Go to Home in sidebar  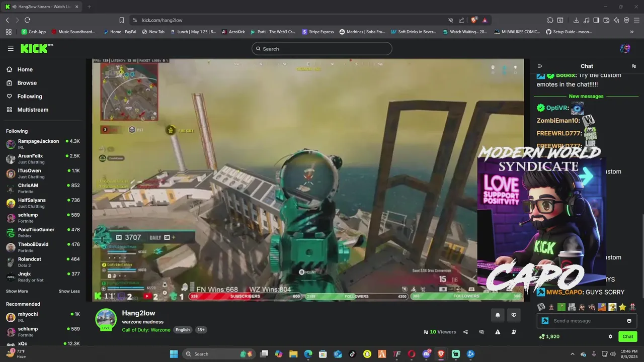pos(25,70)
